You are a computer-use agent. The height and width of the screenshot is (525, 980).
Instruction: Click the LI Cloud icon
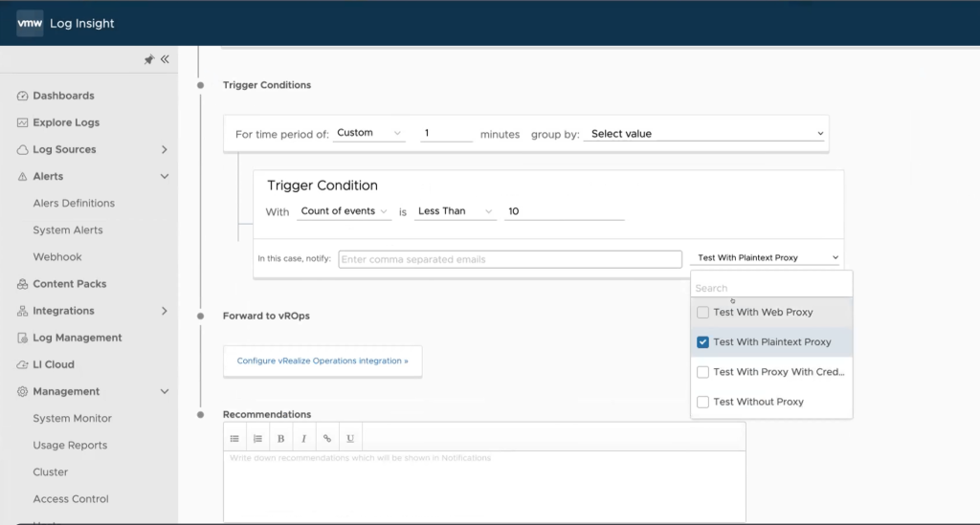point(23,364)
